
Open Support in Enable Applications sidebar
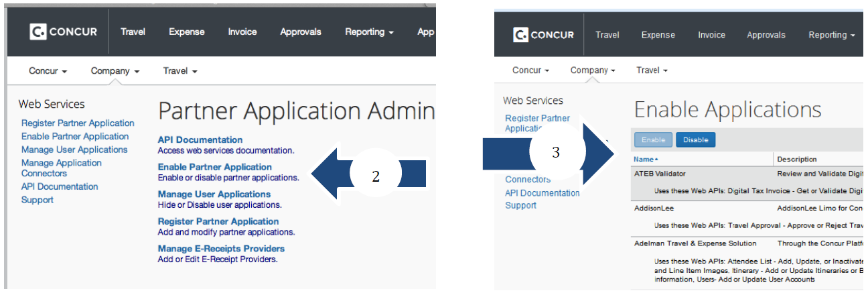click(x=520, y=205)
